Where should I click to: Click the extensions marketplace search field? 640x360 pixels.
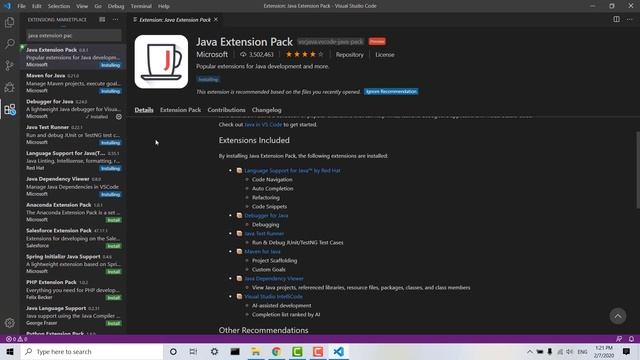(74, 36)
